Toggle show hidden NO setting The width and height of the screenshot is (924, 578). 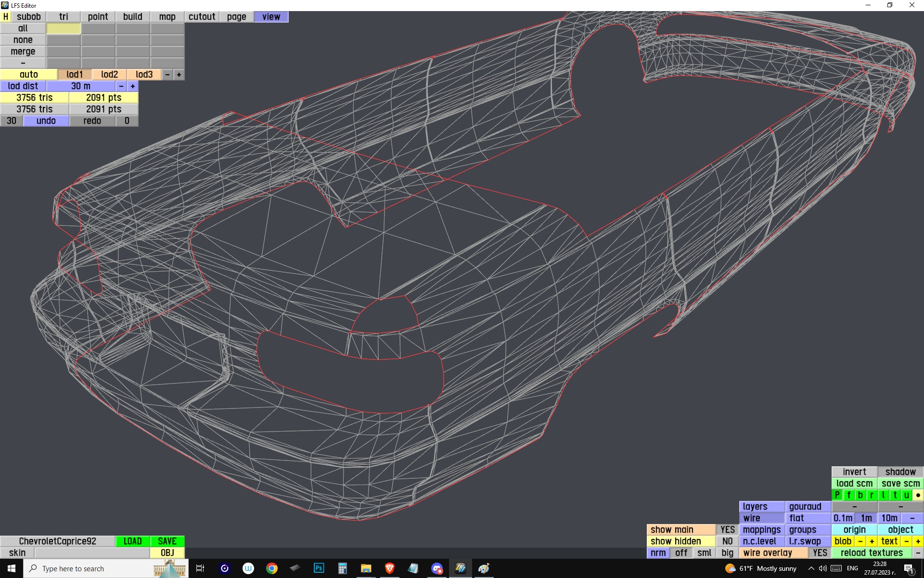[727, 541]
